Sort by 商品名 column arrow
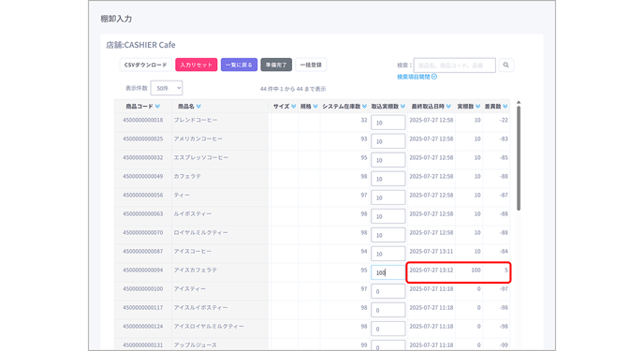The image size is (644, 351). pyautogui.click(x=198, y=107)
